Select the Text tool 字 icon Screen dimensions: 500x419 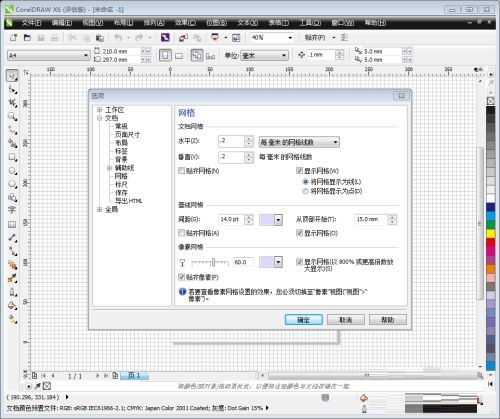pos(12,210)
